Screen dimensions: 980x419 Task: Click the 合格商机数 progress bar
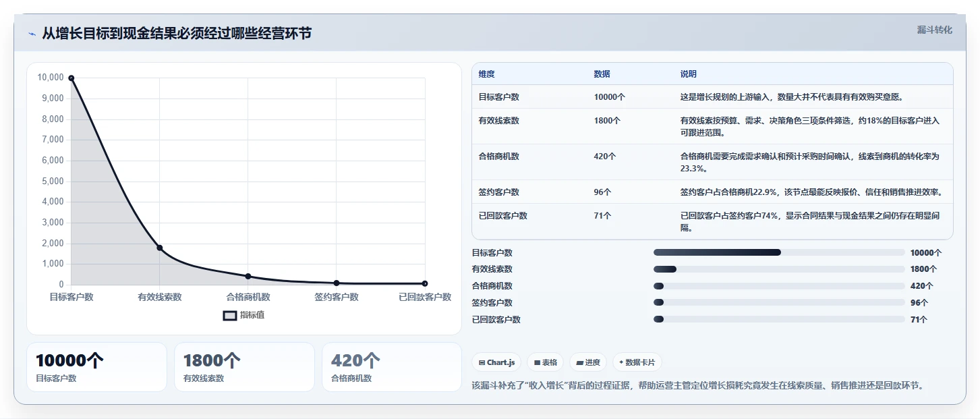click(779, 286)
